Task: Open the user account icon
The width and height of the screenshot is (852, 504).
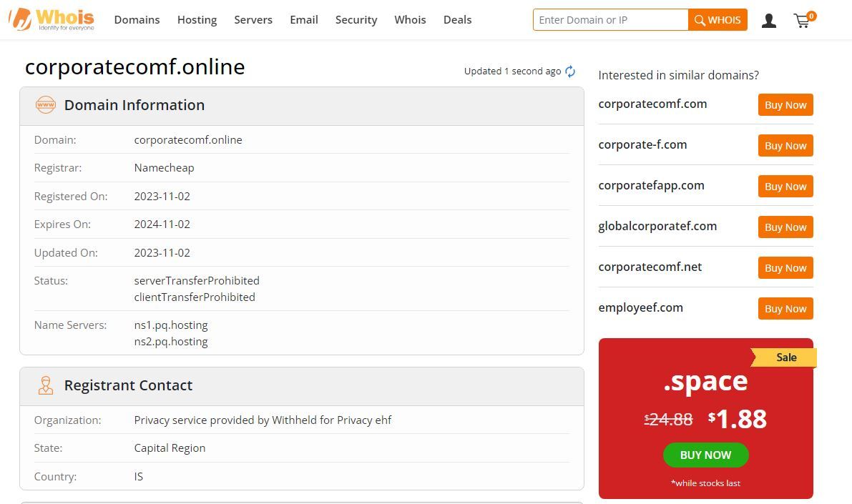Action: pos(769,21)
